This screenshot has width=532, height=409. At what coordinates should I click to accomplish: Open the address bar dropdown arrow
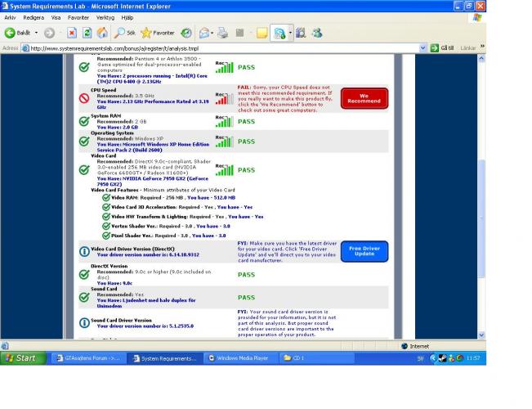422,48
